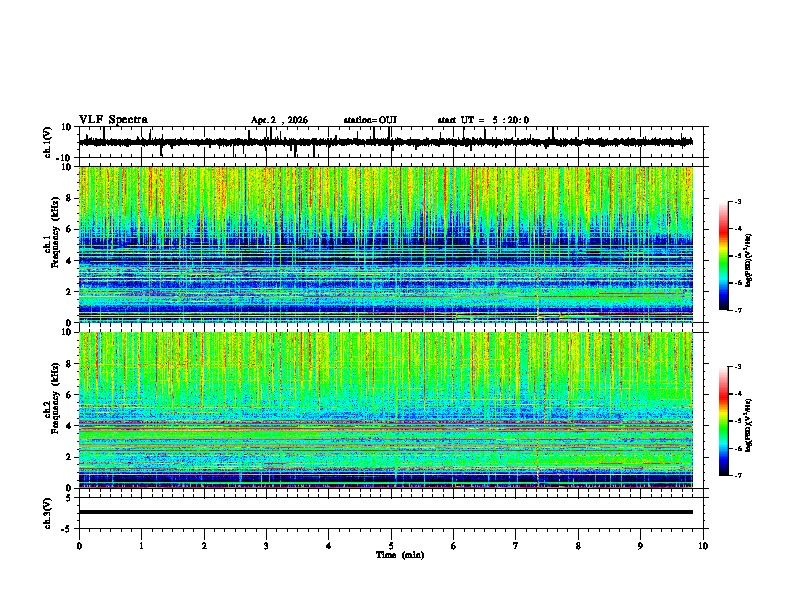Click the time axis tick label "1"
Image resolution: width=792 pixels, height=612 pixels.
[141, 546]
